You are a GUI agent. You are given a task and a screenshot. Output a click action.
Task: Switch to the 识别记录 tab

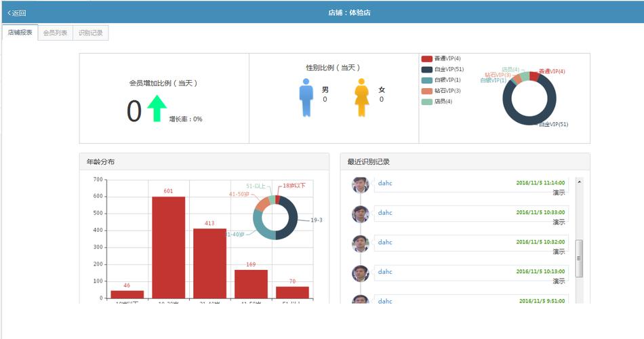coord(91,33)
